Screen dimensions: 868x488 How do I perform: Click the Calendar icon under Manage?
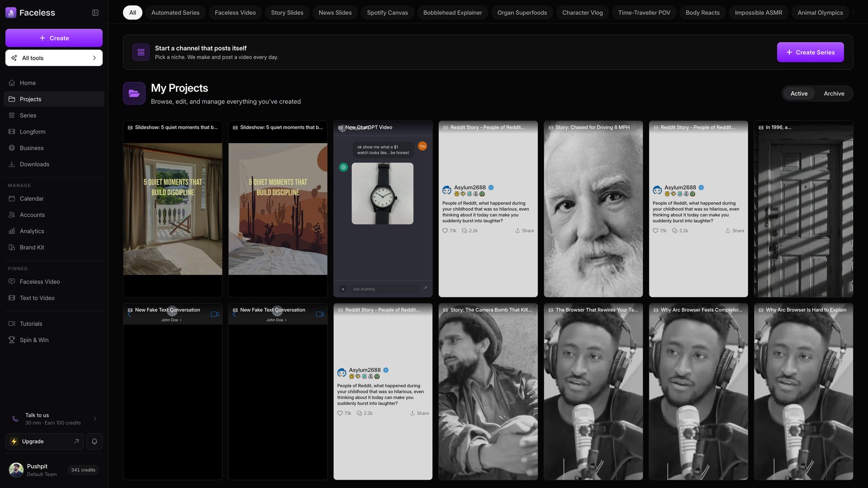point(12,198)
